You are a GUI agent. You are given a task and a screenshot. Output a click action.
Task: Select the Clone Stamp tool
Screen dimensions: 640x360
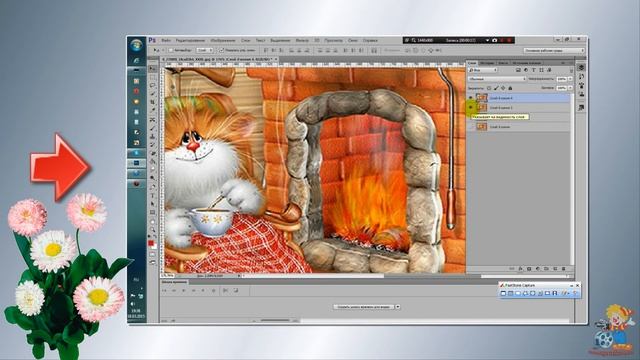[x=152, y=137]
